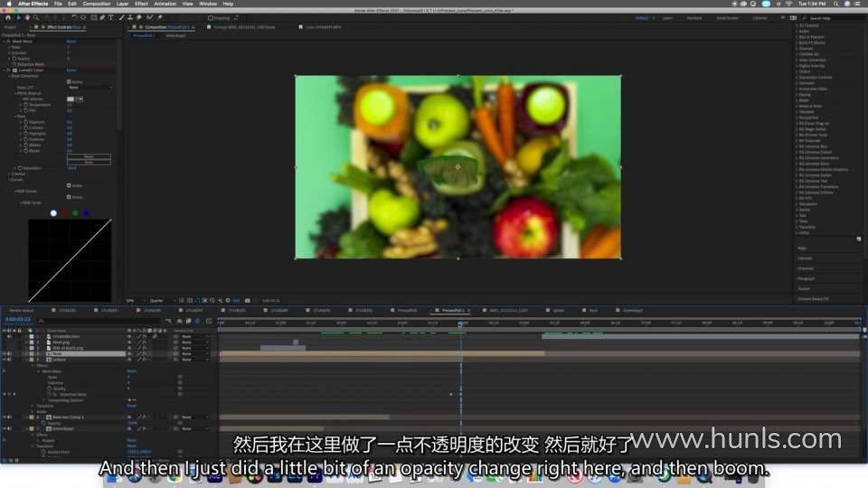The image size is (868, 488).
Task: Click the Contrast stopwatch icon
Action: (25, 127)
